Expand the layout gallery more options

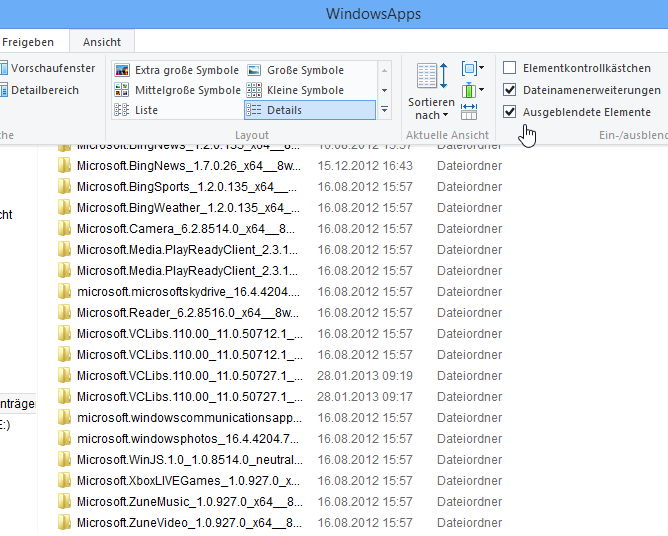point(384,110)
